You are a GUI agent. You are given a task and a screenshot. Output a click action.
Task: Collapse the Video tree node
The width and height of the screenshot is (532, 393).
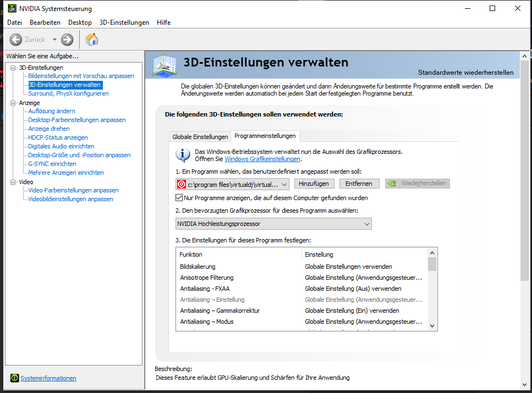pyautogui.click(x=14, y=182)
